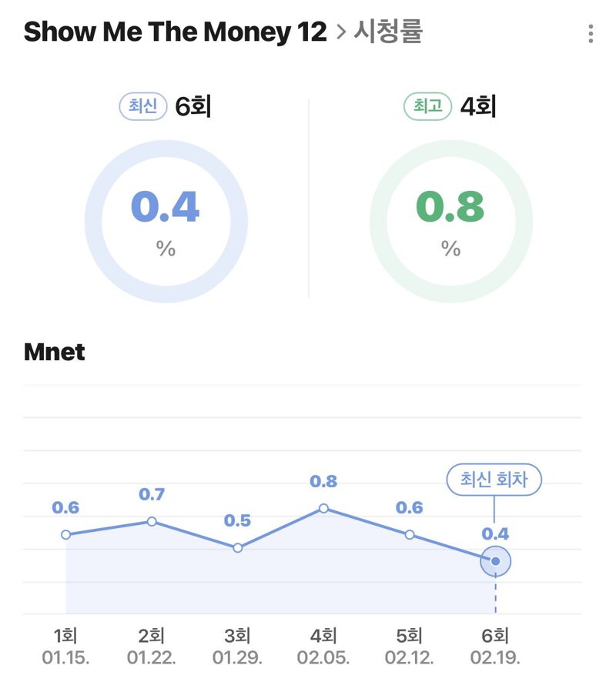Open the three-dot more options menu

point(591,34)
